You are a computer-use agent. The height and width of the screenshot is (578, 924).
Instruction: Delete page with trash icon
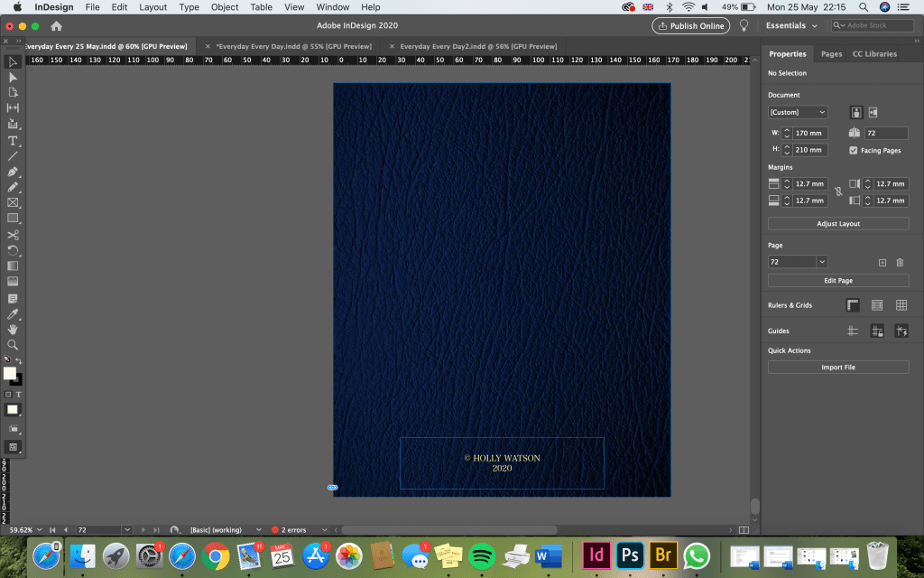click(x=900, y=262)
